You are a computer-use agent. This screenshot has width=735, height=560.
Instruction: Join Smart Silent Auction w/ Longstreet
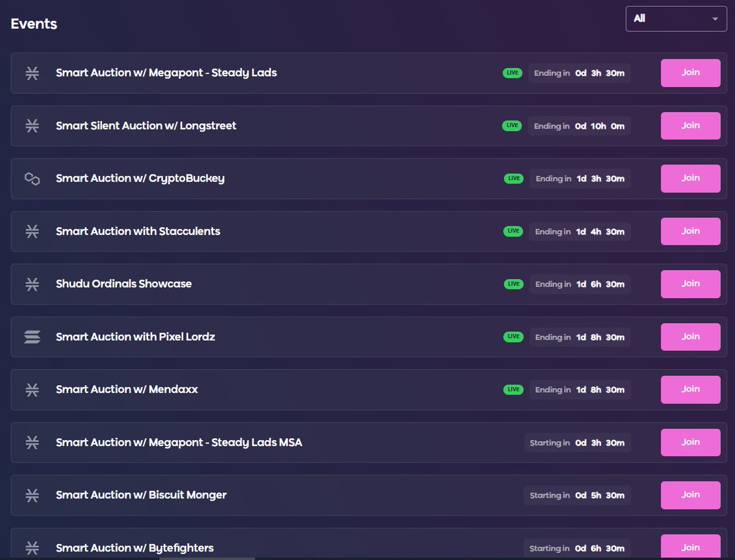pos(690,125)
